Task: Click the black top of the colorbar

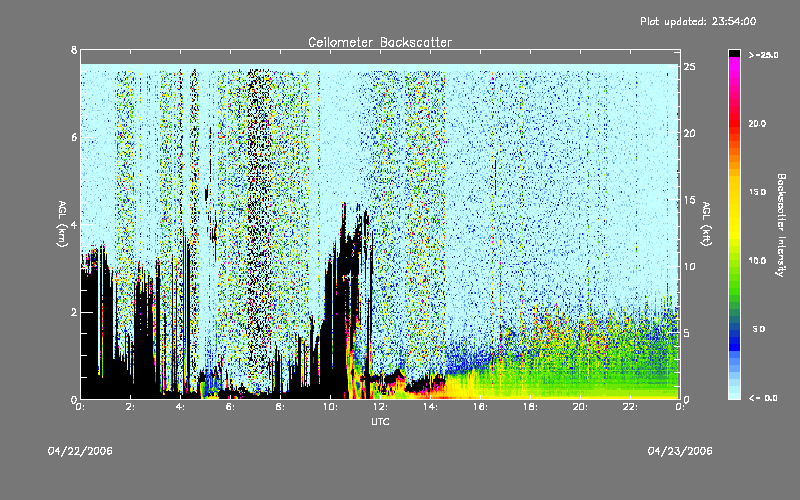Action: point(734,53)
